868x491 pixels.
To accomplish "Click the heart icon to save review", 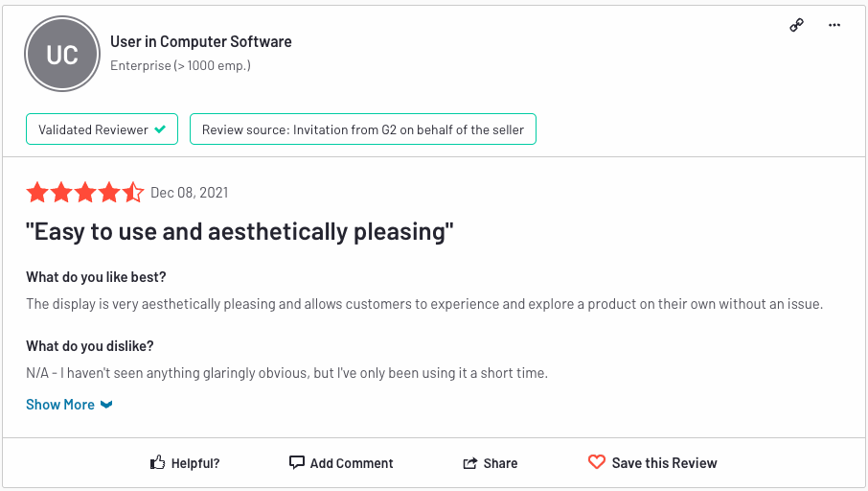I will point(597,462).
